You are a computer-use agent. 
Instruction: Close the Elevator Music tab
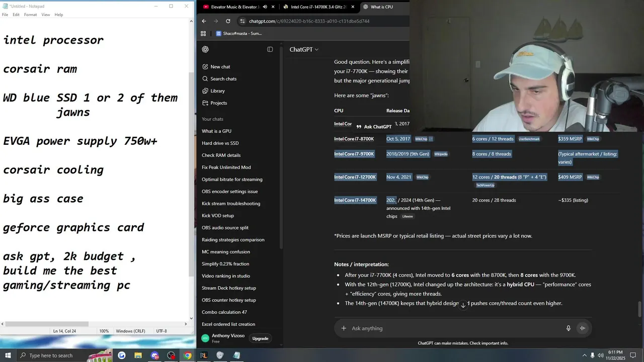[x=273, y=7]
